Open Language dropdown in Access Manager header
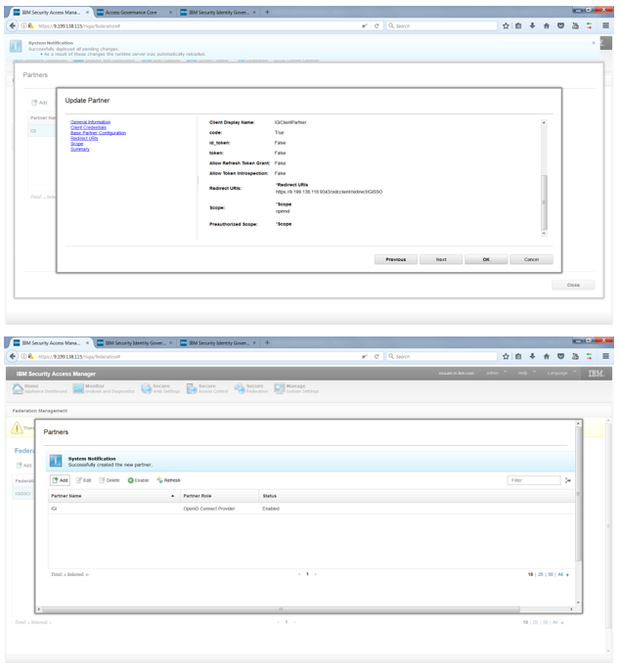The width and height of the screenshot is (621, 672). click(561, 374)
